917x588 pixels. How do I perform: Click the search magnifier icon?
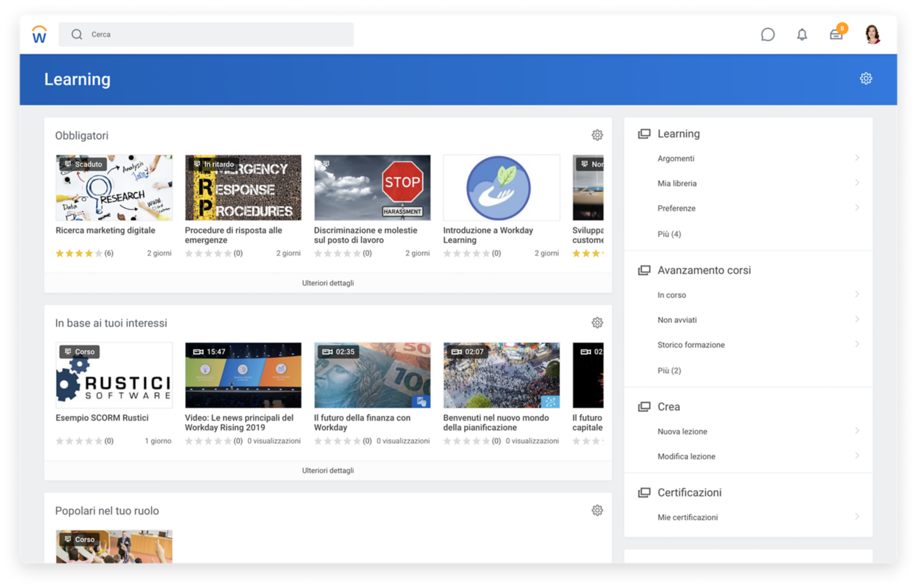pyautogui.click(x=77, y=34)
